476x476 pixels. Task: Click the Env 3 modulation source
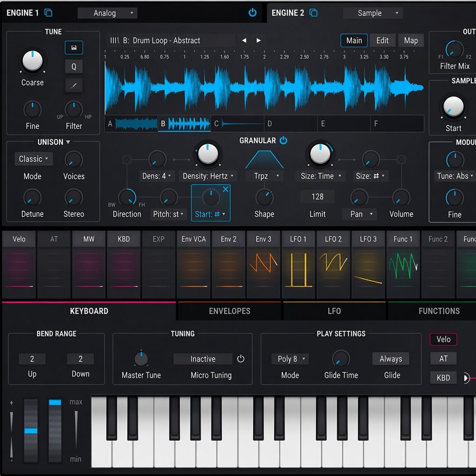(263, 264)
